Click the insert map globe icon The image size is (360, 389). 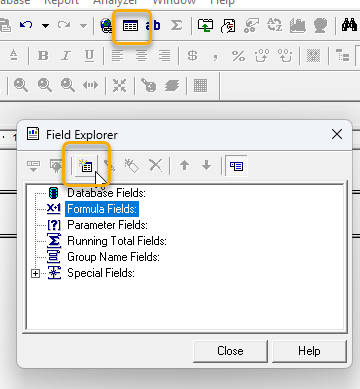[x=320, y=26]
